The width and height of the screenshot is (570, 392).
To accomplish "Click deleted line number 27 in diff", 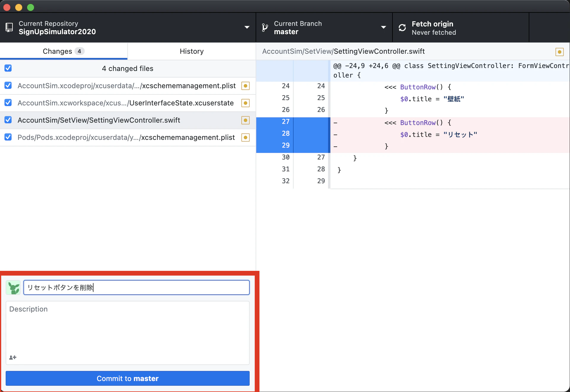I will 286,122.
